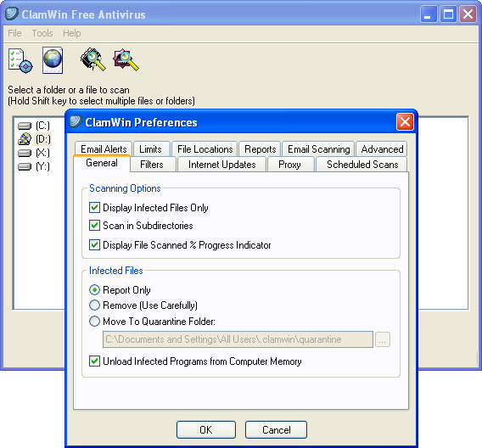Click the globe Download Virus Database Update icon

tap(53, 60)
